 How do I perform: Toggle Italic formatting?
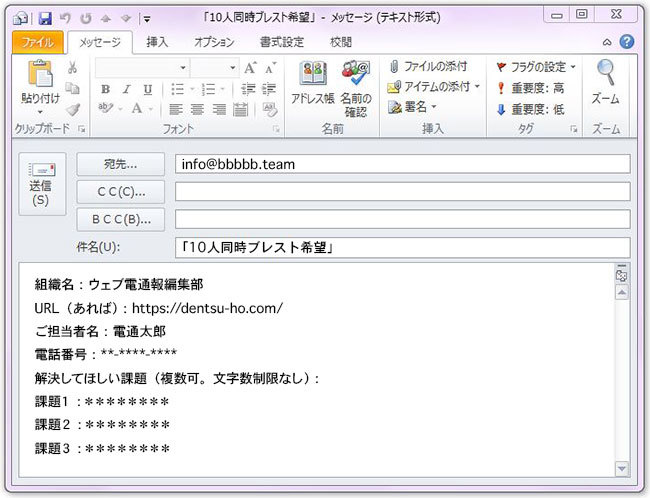click(x=126, y=89)
